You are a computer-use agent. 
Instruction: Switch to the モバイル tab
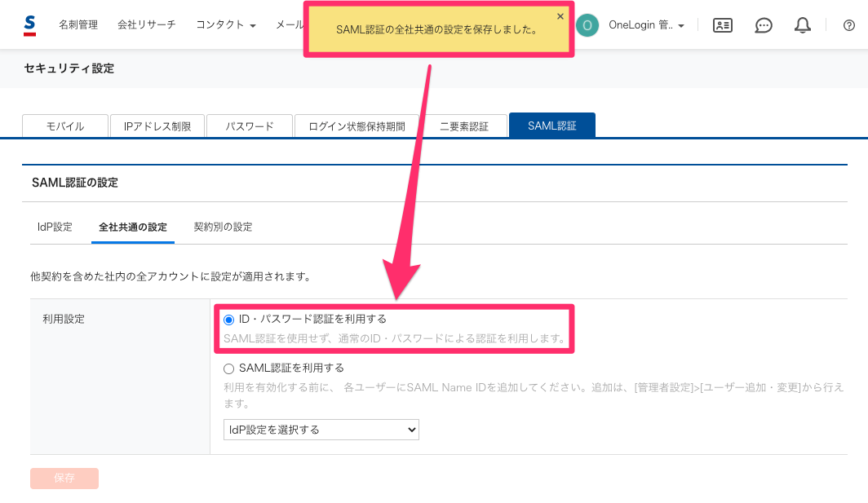(x=65, y=126)
